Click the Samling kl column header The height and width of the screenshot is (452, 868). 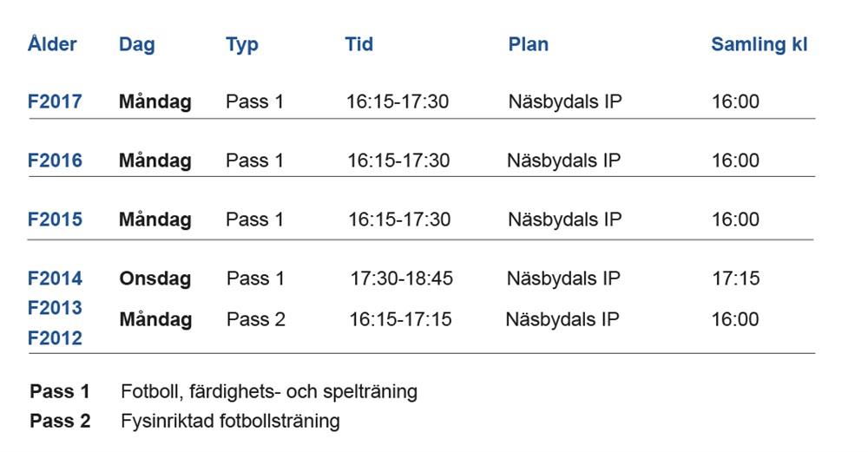pos(759,45)
